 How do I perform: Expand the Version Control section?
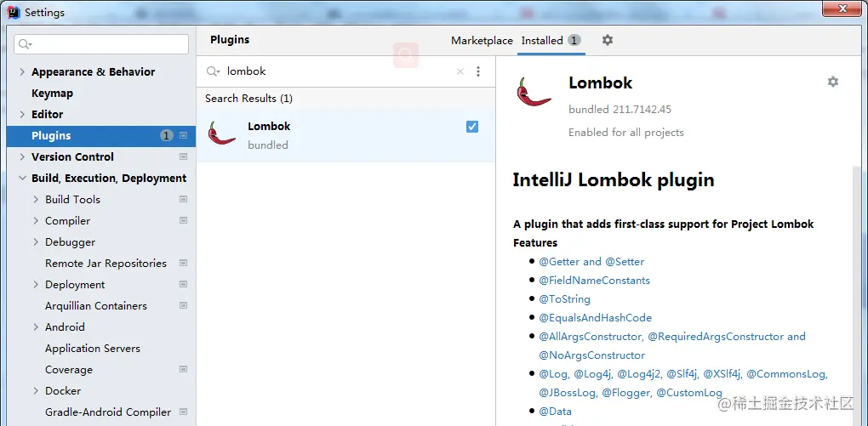click(22, 157)
